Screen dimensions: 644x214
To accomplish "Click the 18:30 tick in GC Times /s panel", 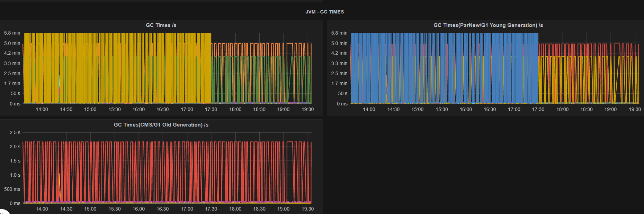I will [259, 109].
